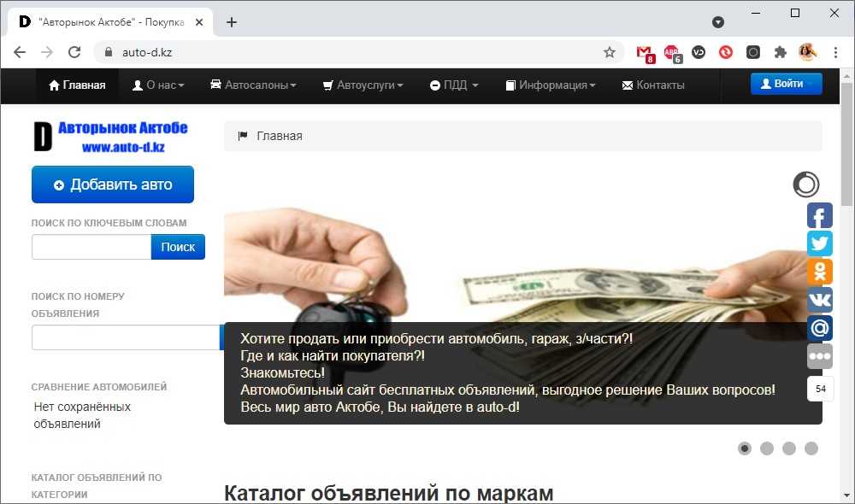Image resolution: width=855 pixels, height=504 pixels.
Task: Select the second carousel slide dot
Action: point(767,448)
